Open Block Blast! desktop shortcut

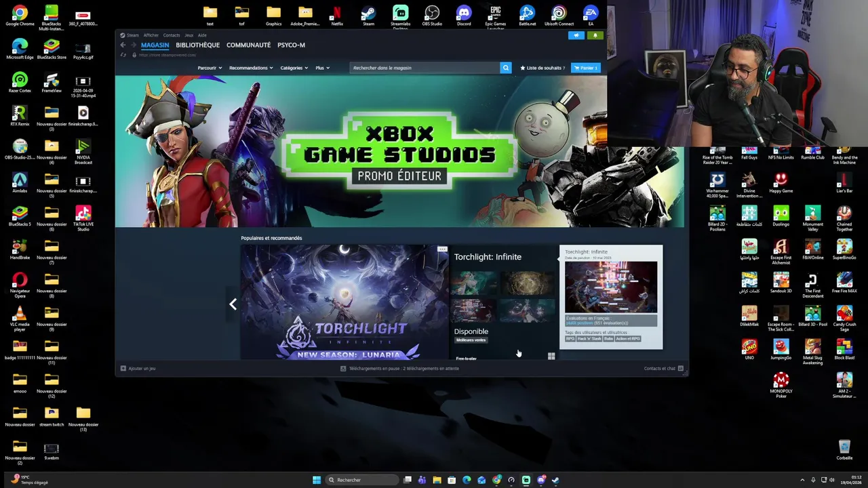coord(844,350)
